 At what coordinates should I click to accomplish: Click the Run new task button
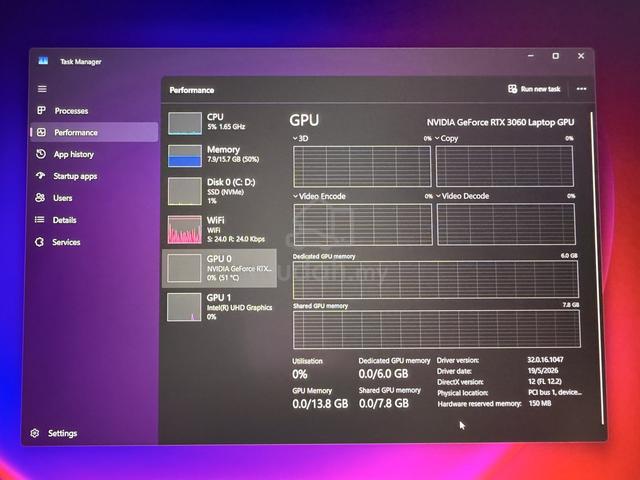534,89
